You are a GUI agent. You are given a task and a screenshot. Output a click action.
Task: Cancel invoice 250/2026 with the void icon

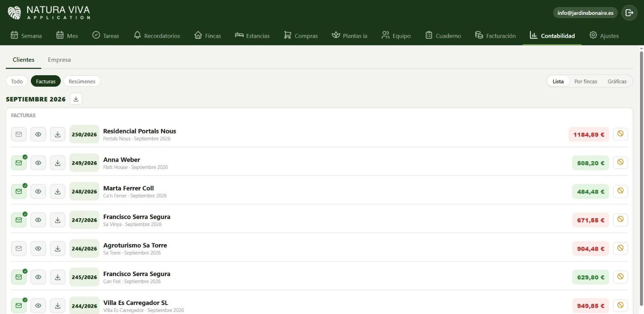[x=620, y=134]
